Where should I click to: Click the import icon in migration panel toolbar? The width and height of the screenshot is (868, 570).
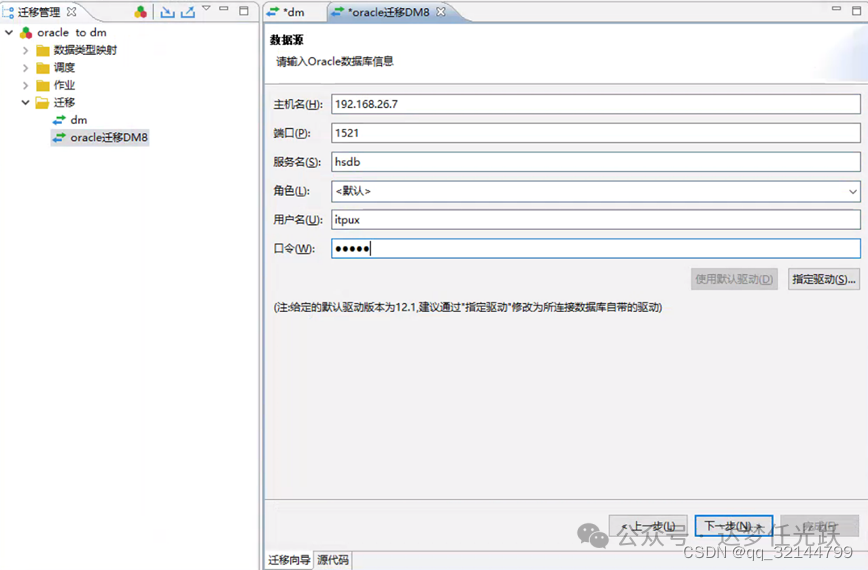[167, 12]
